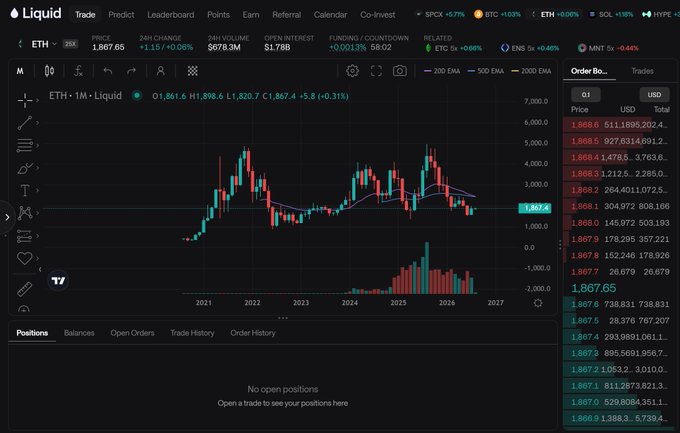
Task: Expand the left side panel arrow
Action: tap(7, 217)
